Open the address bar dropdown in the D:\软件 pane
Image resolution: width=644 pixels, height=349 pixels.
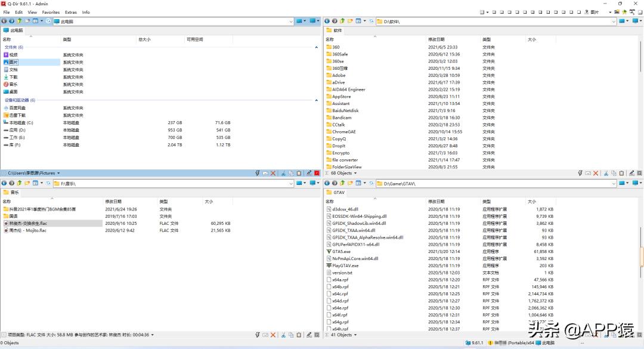point(614,21)
